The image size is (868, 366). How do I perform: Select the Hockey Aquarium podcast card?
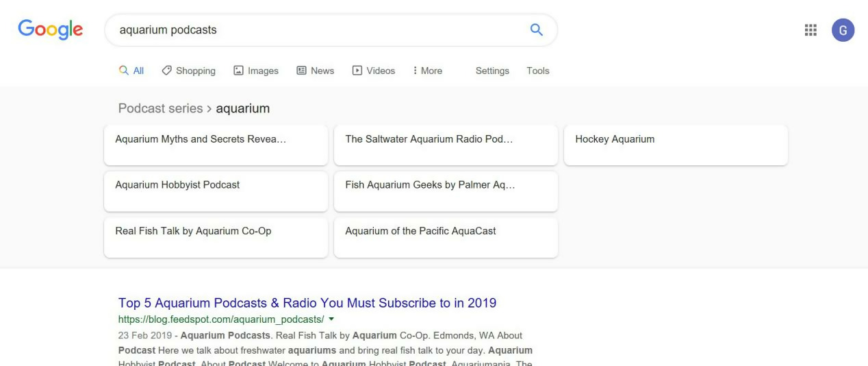click(676, 145)
